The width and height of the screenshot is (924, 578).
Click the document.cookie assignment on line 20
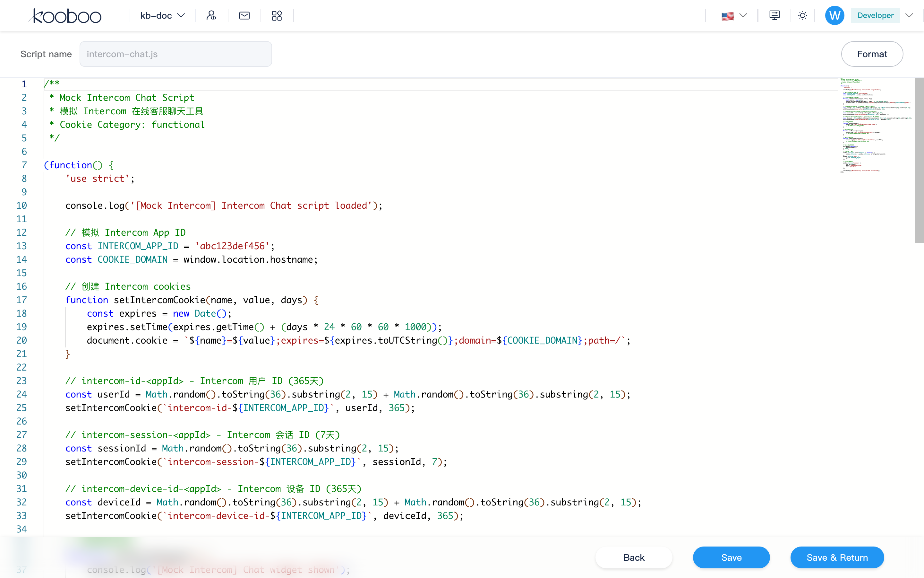[358, 341]
